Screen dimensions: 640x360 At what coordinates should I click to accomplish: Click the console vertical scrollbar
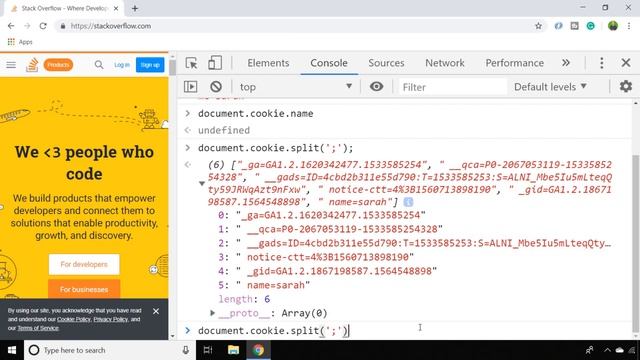pyautogui.click(x=636, y=242)
